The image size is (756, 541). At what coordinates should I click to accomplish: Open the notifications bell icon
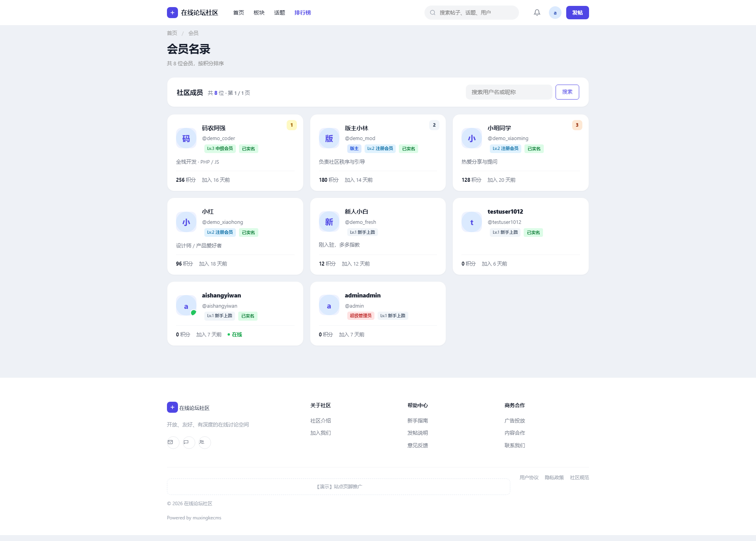(537, 13)
